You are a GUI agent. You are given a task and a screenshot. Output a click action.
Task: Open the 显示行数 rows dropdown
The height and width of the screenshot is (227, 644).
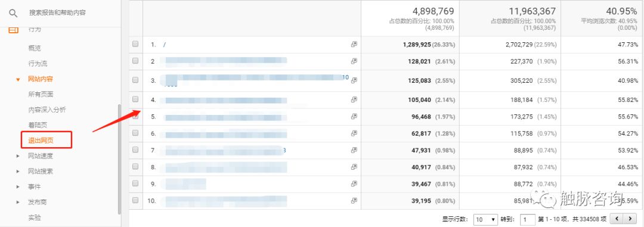485,219
